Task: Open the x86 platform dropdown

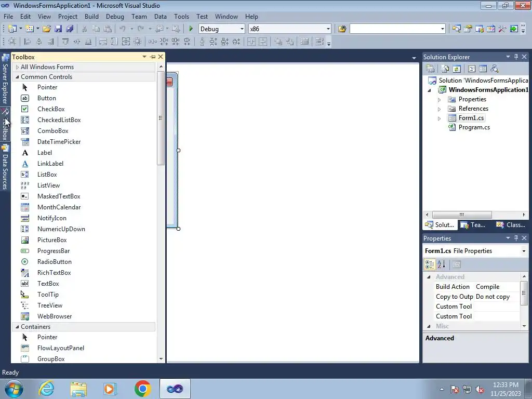Action: [328, 29]
